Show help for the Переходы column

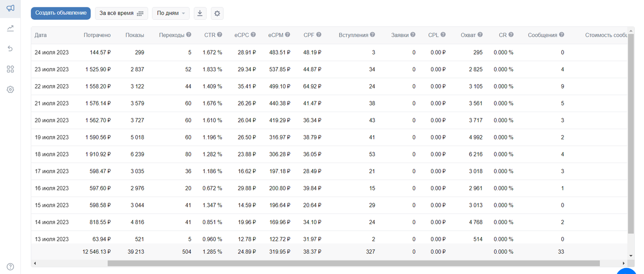188,35
